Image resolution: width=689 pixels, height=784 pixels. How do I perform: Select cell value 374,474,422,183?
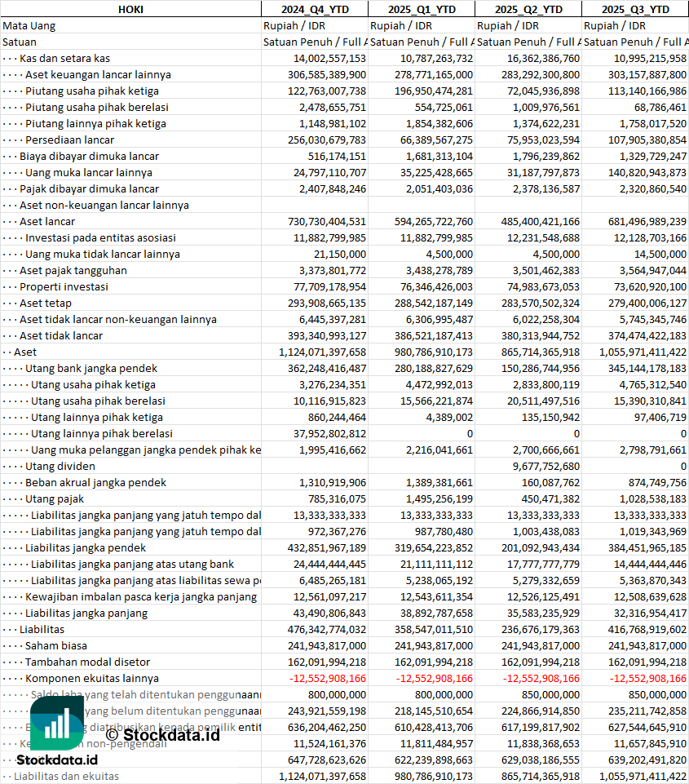[x=647, y=336]
